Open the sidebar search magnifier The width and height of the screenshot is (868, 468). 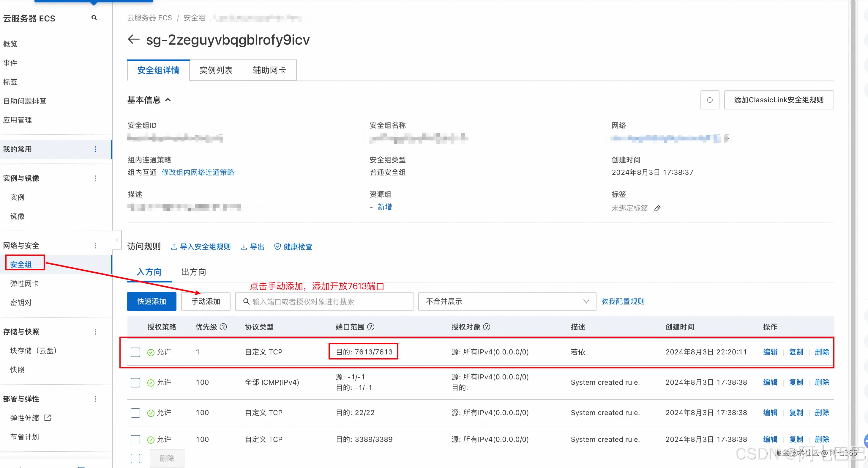tap(94, 18)
